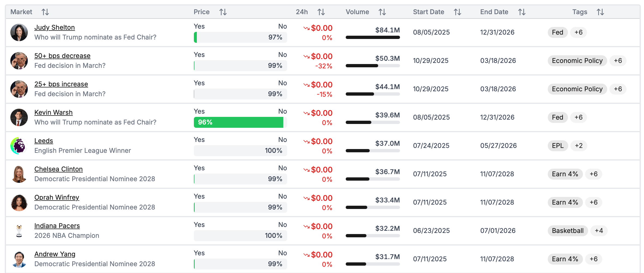This screenshot has width=644, height=273.
Task: Select the Basketball tag pill
Action: point(568,231)
